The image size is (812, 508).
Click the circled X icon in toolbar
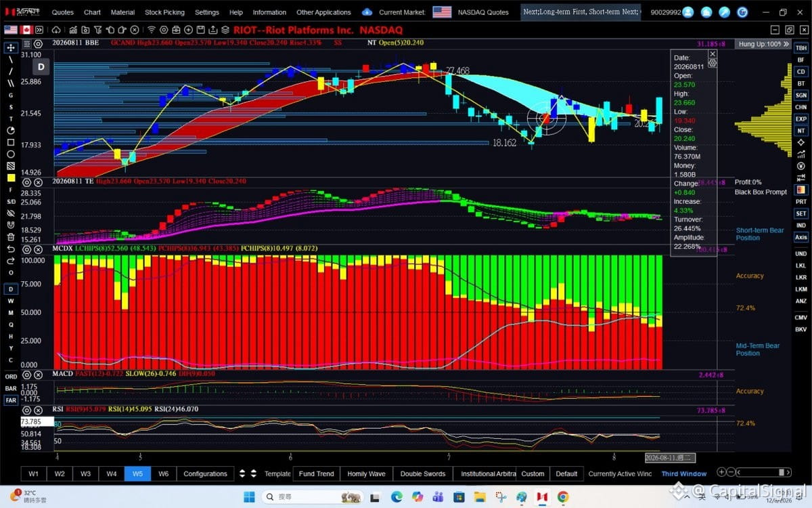pyautogui.click(x=135, y=30)
